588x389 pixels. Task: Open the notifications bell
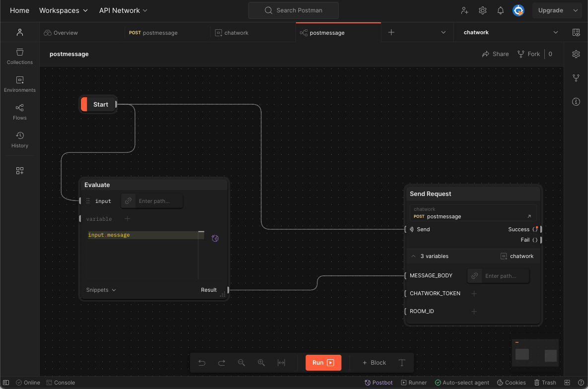500,10
